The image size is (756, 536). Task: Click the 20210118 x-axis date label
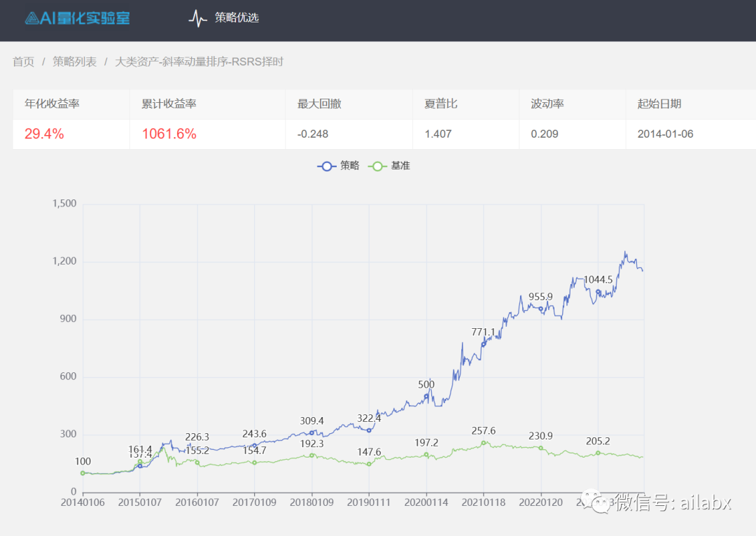tap(484, 502)
